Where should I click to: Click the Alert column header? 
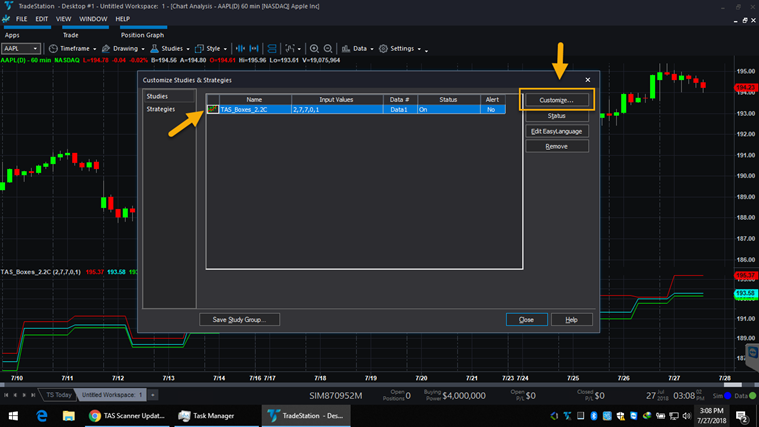coord(492,100)
